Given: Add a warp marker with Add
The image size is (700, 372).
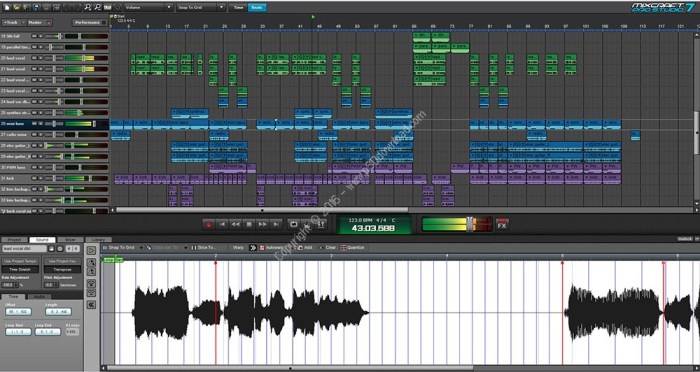Looking at the screenshot, I should point(305,247).
